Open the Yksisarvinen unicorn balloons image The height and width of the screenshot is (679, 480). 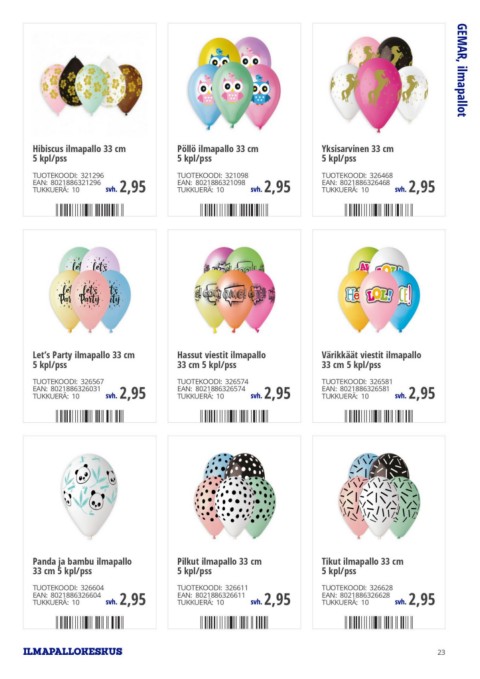tap(379, 84)
